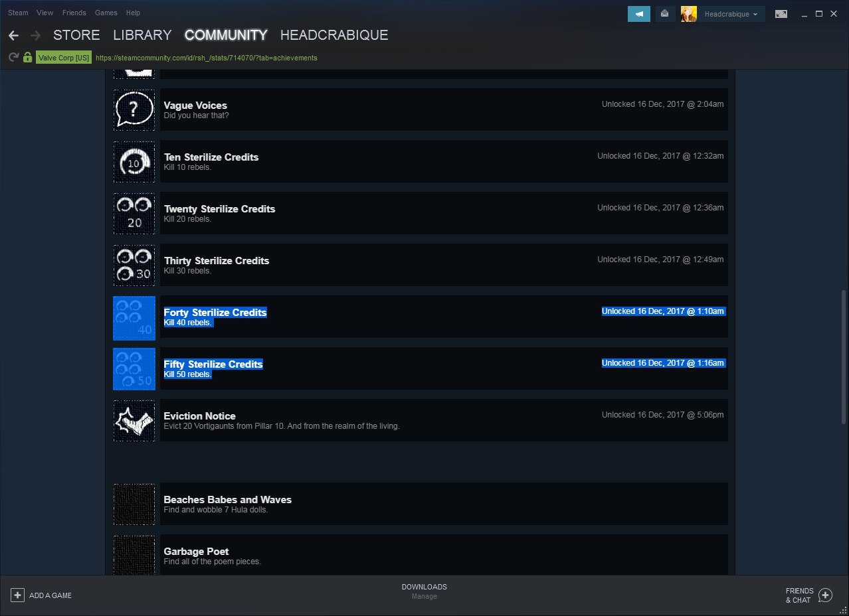Open the announcements megaphone icon
The width and height of the screenshot is (849, 616).
pos(639,14)
